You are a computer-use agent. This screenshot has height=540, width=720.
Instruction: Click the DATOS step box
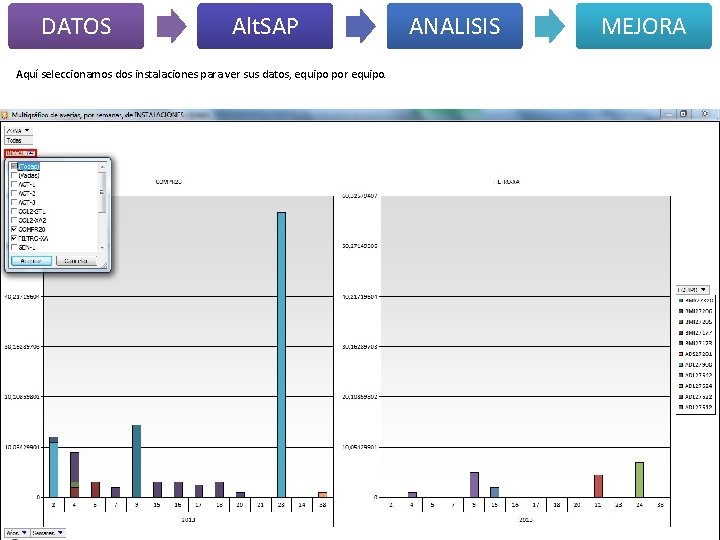pyautogui.click(x=76, y=26)
